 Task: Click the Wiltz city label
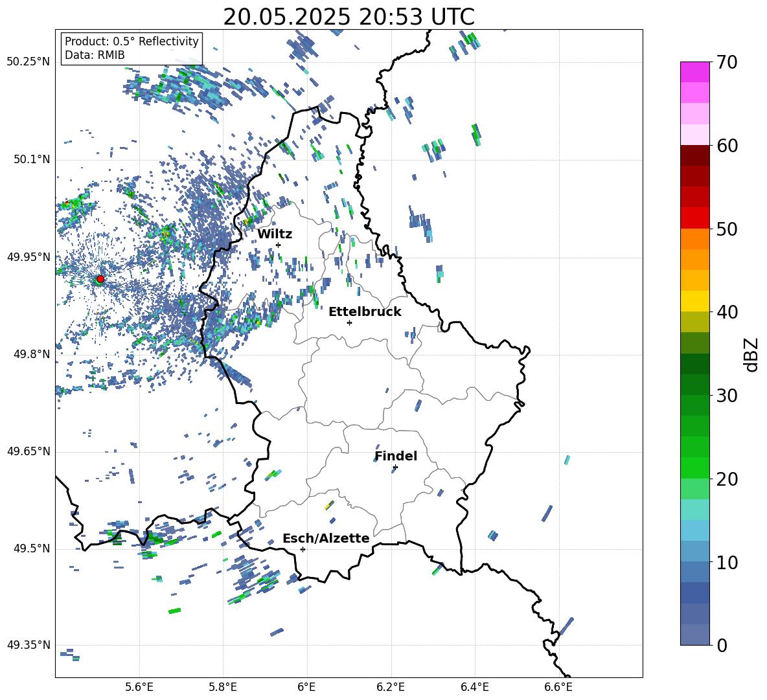point(275,234)
